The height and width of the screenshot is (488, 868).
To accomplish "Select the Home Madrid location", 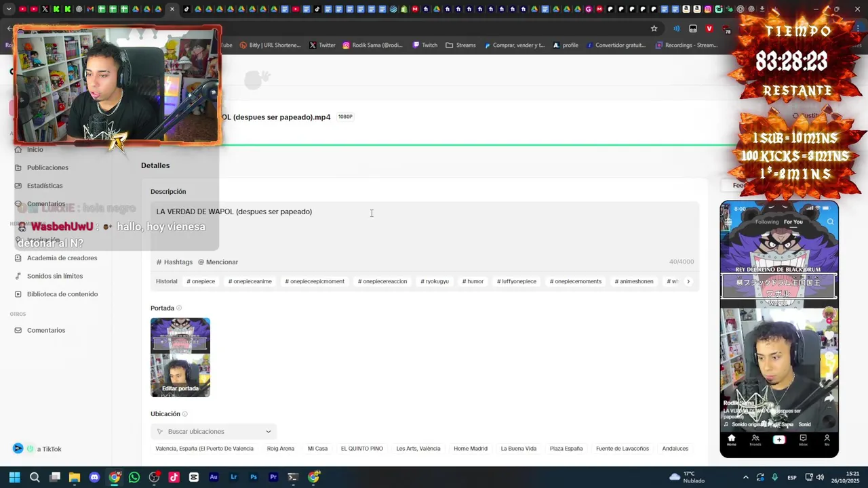I will click(471, 449).
